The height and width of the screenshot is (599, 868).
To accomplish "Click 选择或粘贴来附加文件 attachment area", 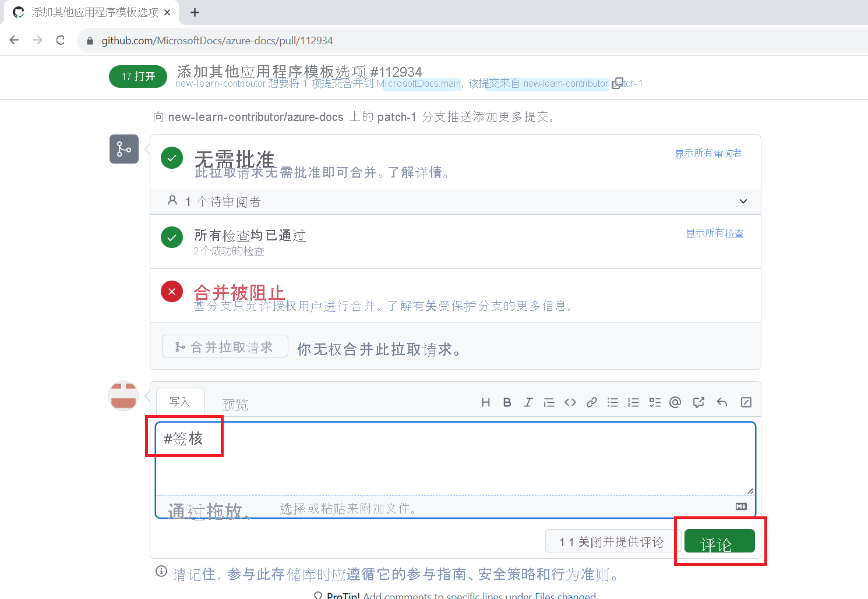I will pos(456,506).
